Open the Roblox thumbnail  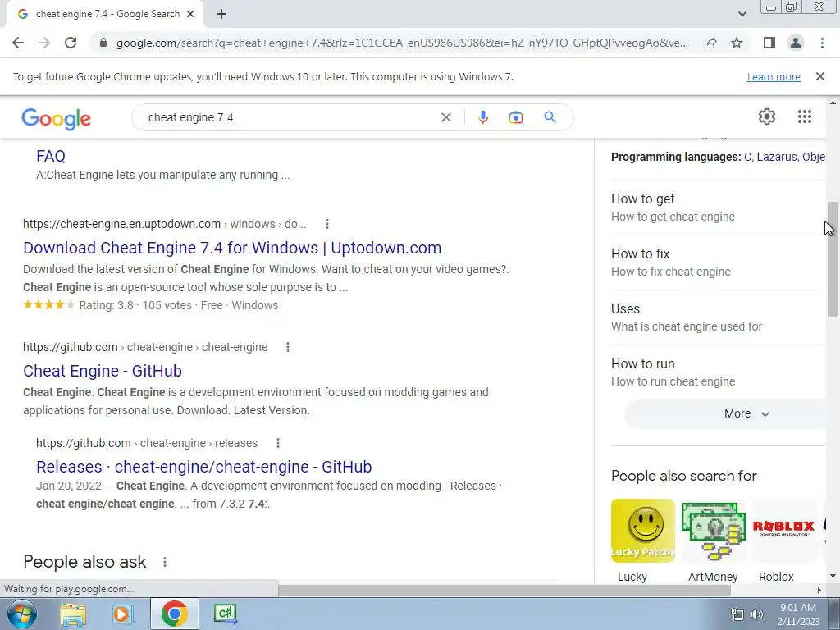pyautogui.click(x=783, y=531)
